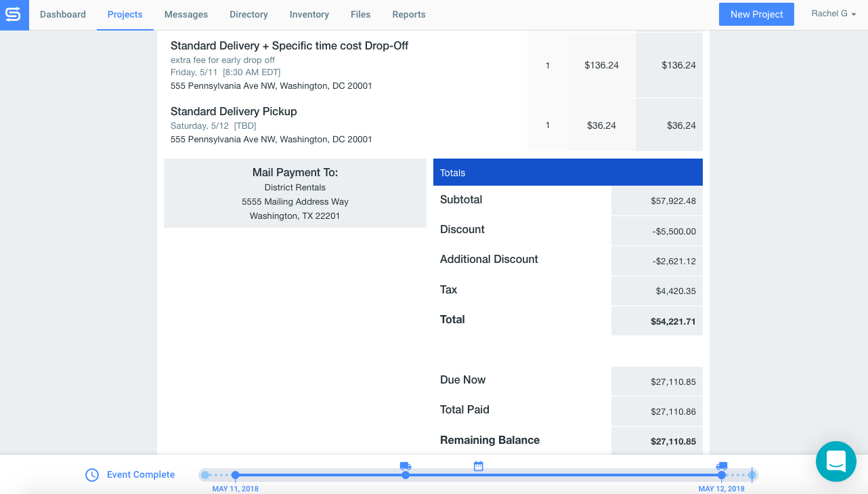Click the app logo in the header
Viewport: 868px width, 494px height.
point(14,15)
